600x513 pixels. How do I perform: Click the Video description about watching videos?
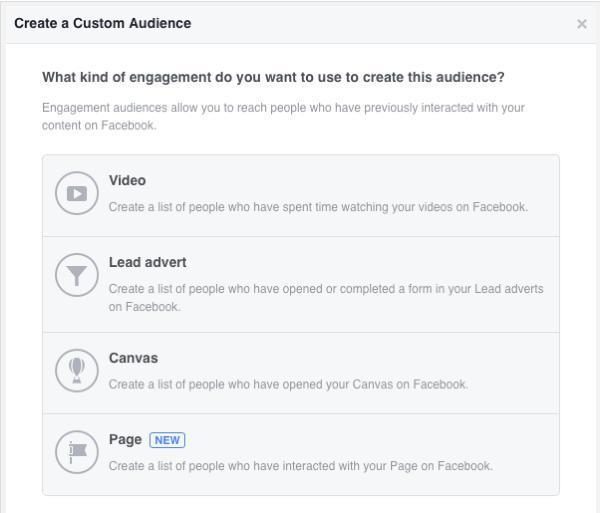pyautogui.click(x=318, y=207)
